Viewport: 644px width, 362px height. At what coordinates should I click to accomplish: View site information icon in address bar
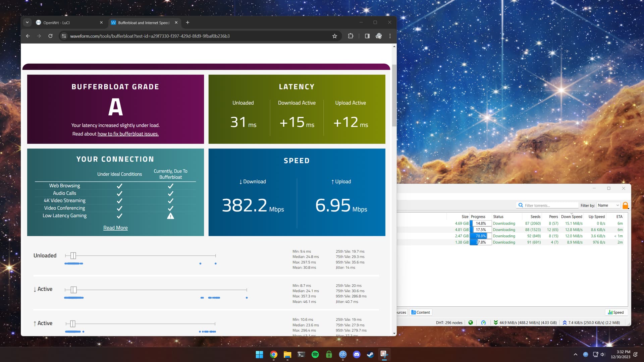[x=64, y=36]
